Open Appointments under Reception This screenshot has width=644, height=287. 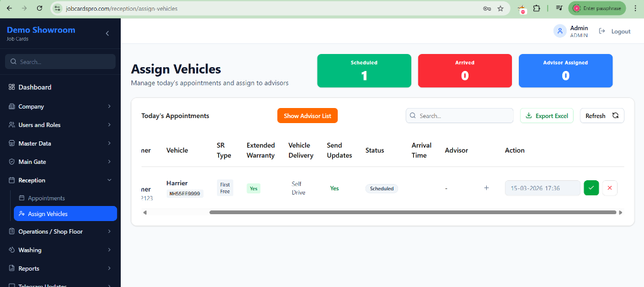46,198
